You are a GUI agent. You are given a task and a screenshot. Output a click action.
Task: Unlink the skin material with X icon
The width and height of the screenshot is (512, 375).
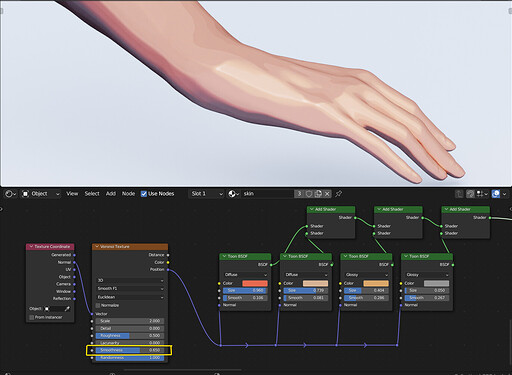click(x=327, y=194)
